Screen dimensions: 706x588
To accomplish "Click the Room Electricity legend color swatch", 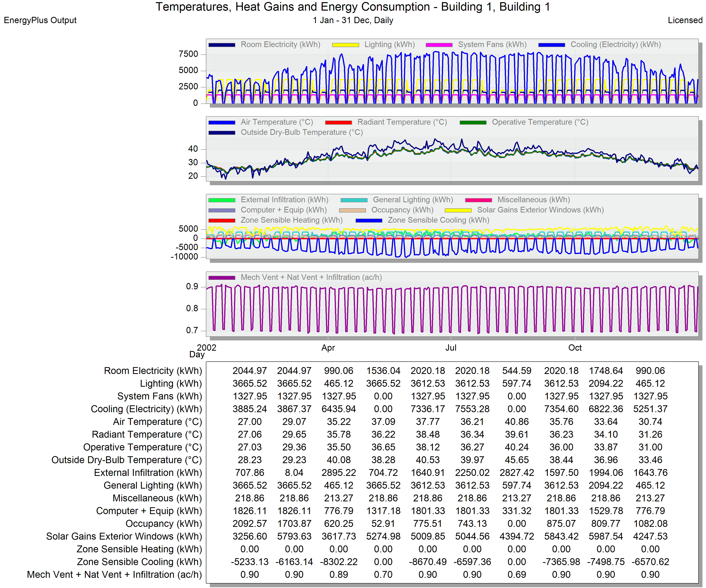I will click(222, 45).
